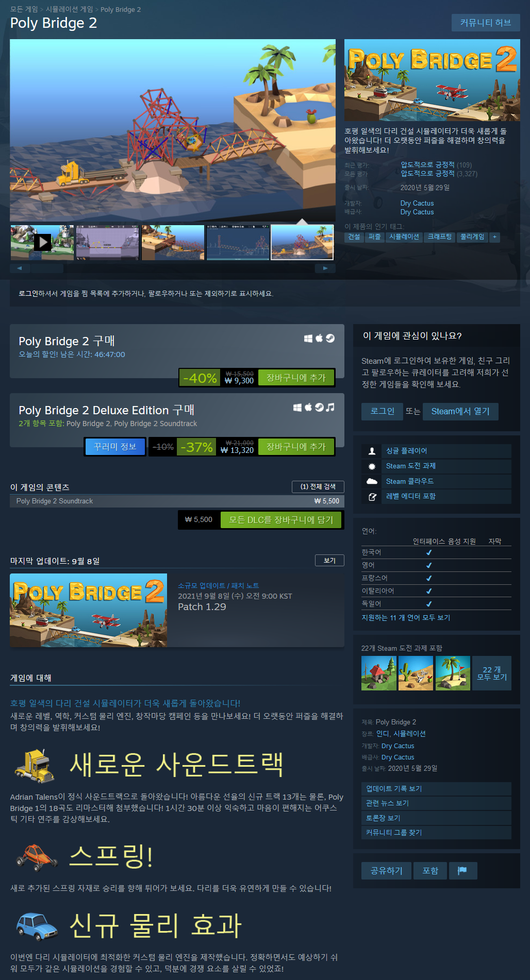Click the 로그인 button
This screenshot has width=530, height=980.
tap(382, 411)
